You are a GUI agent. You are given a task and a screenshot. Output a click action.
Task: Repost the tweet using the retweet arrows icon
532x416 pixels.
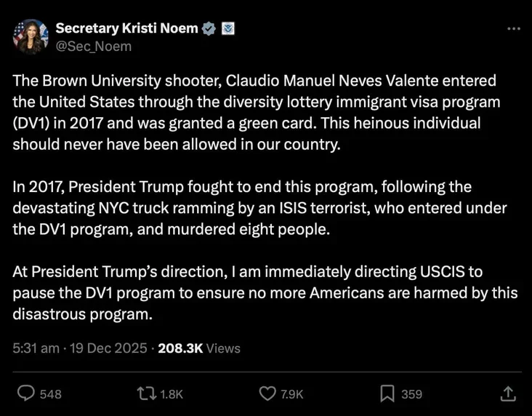[x=145, y=393]
